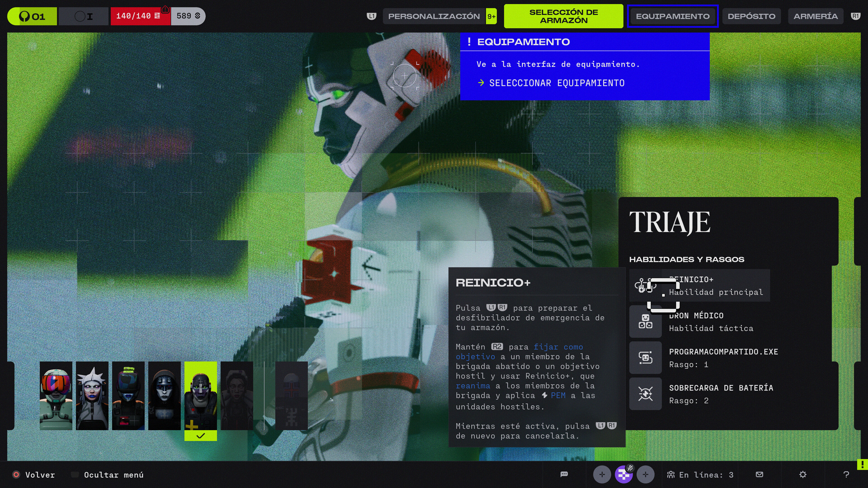Click the add squad member plus right slot
Screen dimensions: 868x488
pos(645,474)
